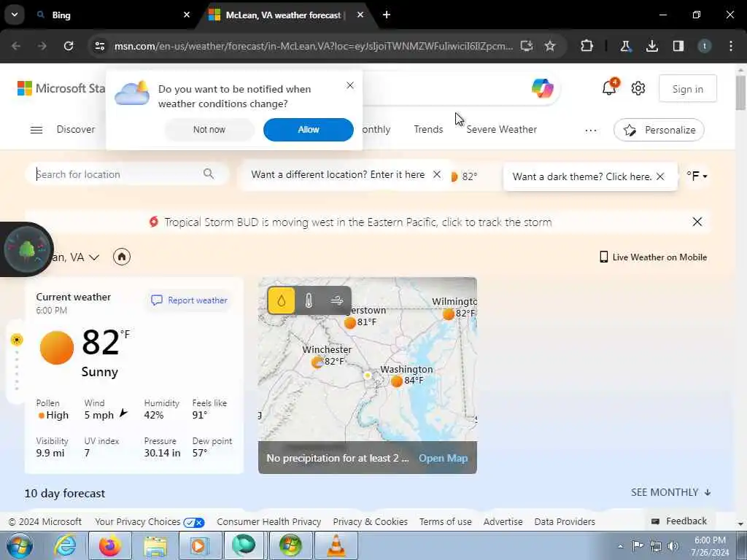
Task: Click the Chrome Labs flask icon
Action: coord(625,46)
